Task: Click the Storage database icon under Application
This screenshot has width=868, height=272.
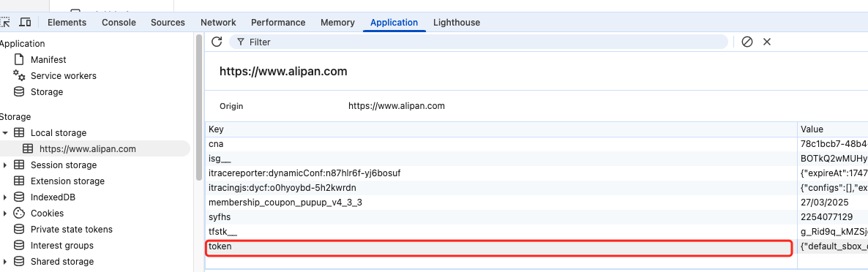Action: click(x=19, y=92)
